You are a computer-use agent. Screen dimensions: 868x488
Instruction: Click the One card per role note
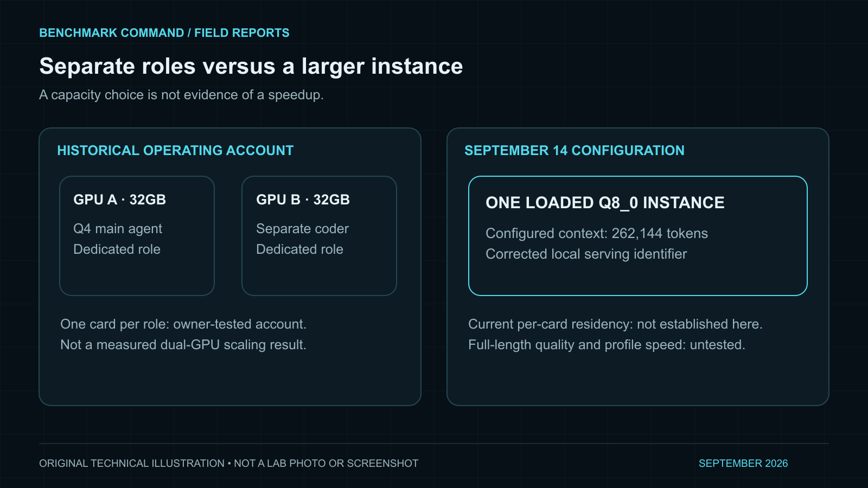183,324
